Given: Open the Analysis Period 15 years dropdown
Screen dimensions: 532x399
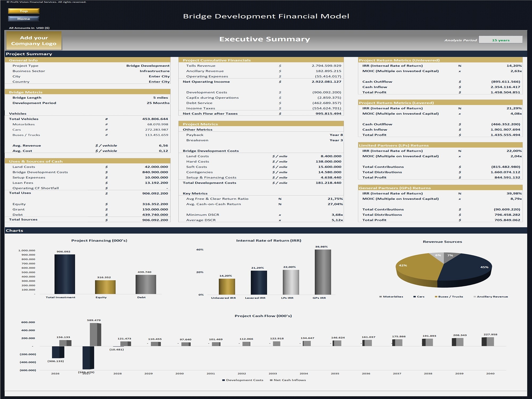Looking at the screenshot, I should (500, 40).
